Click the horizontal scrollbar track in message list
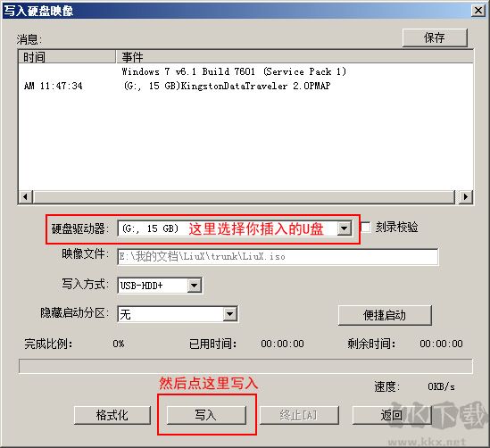This screenshot has height=448, width=490. click(244, 197)
